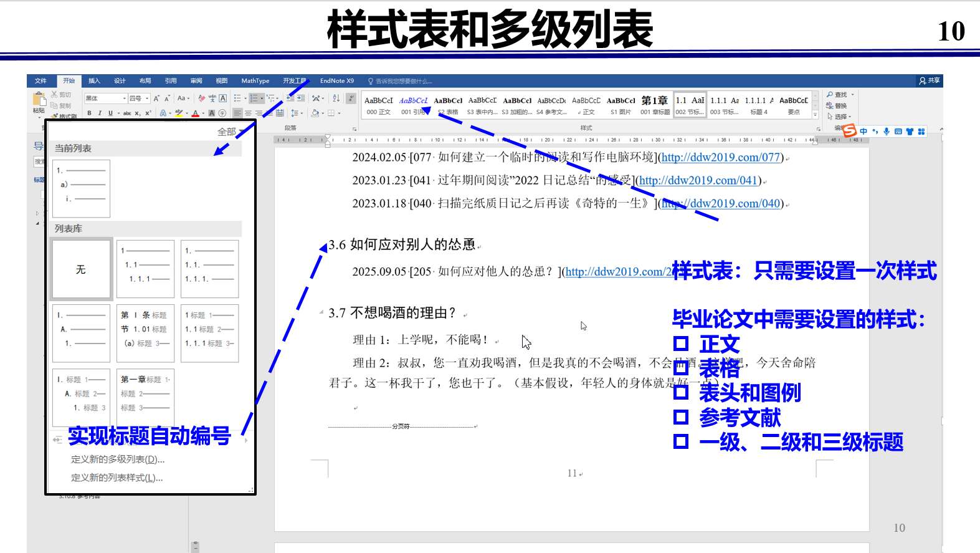The image size is (980, 553).
Task: Click the line spacing icon
Action: [x=295, y=113]
